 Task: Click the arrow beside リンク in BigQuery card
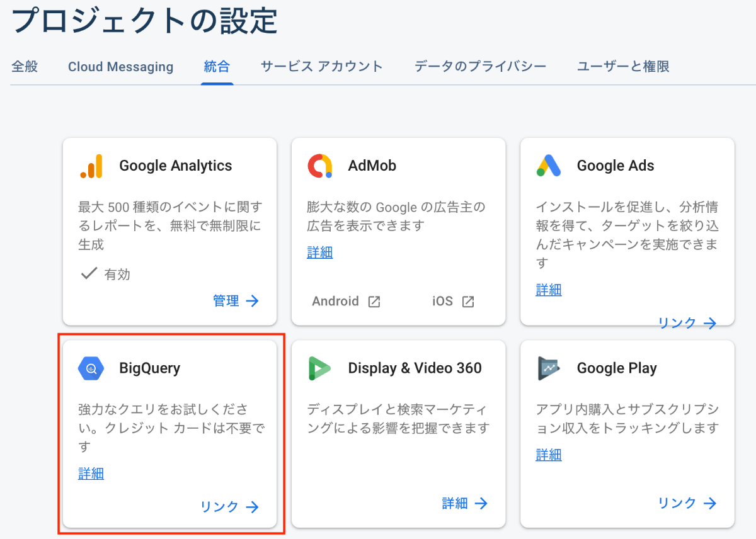tap(253, 507)
